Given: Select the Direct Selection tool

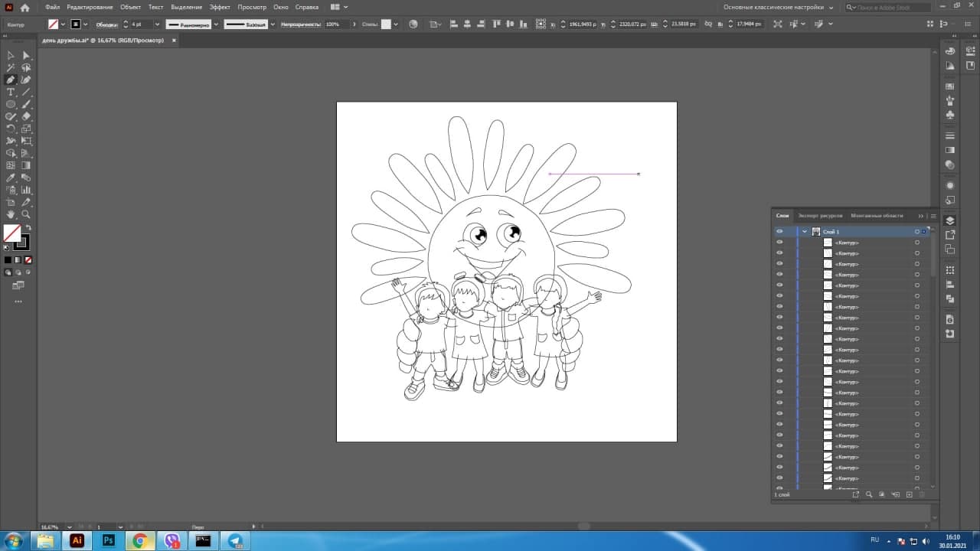Looking at the screenshot, I should pos(26,55).
